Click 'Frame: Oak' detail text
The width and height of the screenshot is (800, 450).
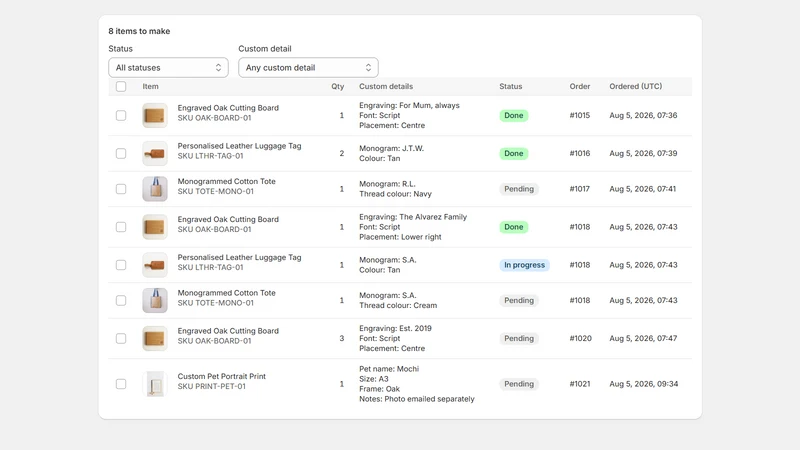point(379,389)
